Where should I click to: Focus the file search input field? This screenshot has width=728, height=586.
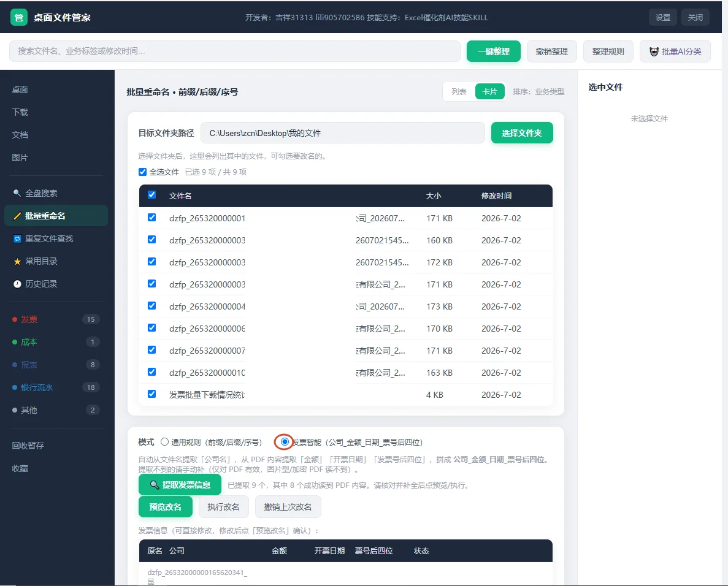point(235,51)
